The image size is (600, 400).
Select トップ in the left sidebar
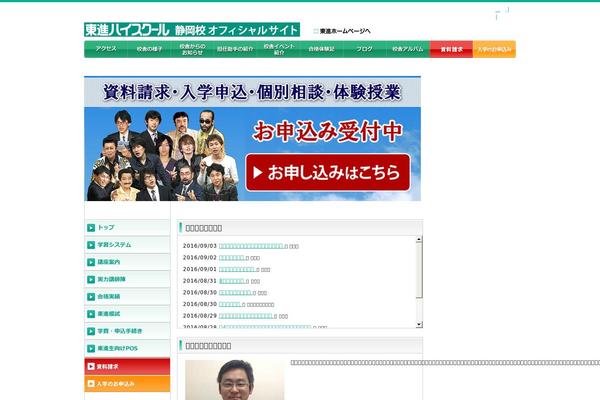(127, 228)
